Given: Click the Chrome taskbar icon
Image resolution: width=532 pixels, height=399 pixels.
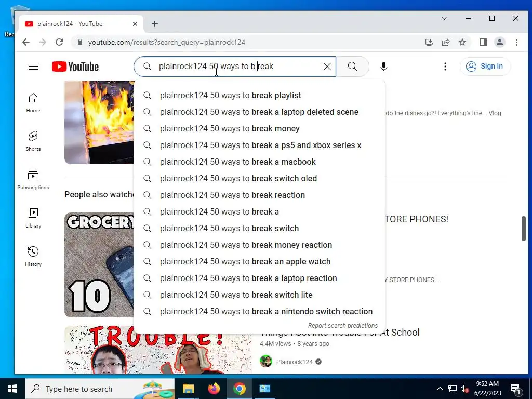Looking at the screenshot, I should (239, 389).
